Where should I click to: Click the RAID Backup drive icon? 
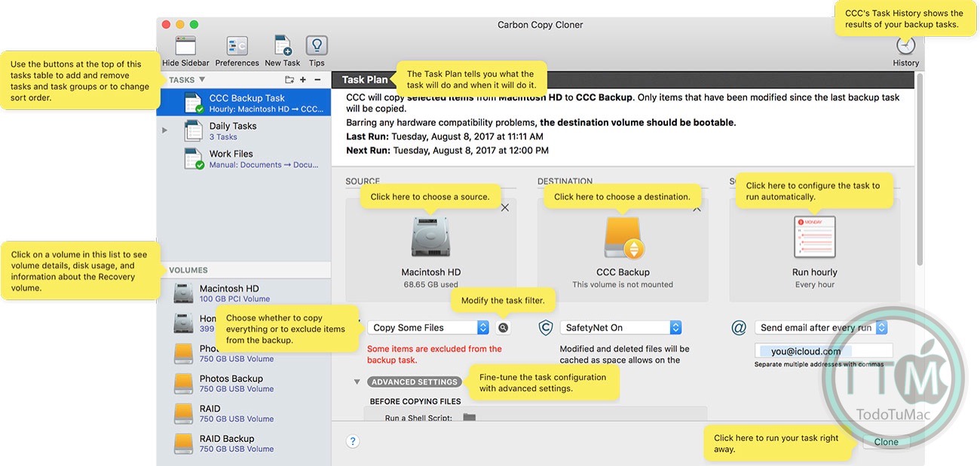click(183, 443)
